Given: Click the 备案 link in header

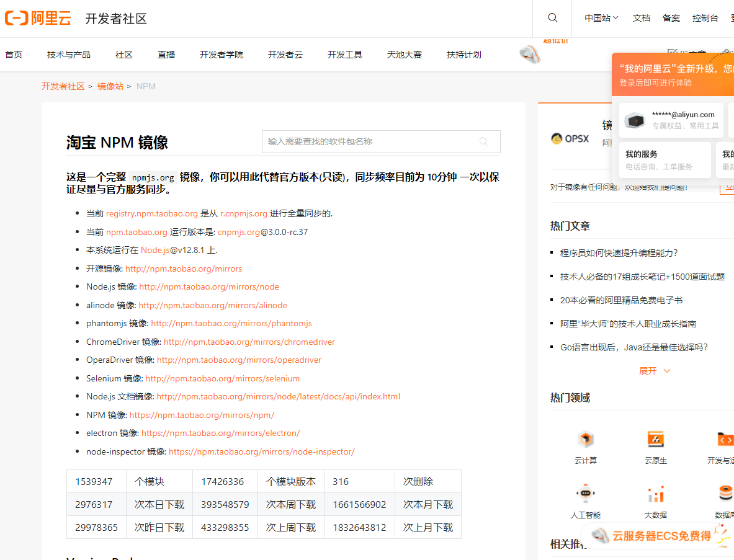Looking at the screenshot, I should [x=671, y=18].
